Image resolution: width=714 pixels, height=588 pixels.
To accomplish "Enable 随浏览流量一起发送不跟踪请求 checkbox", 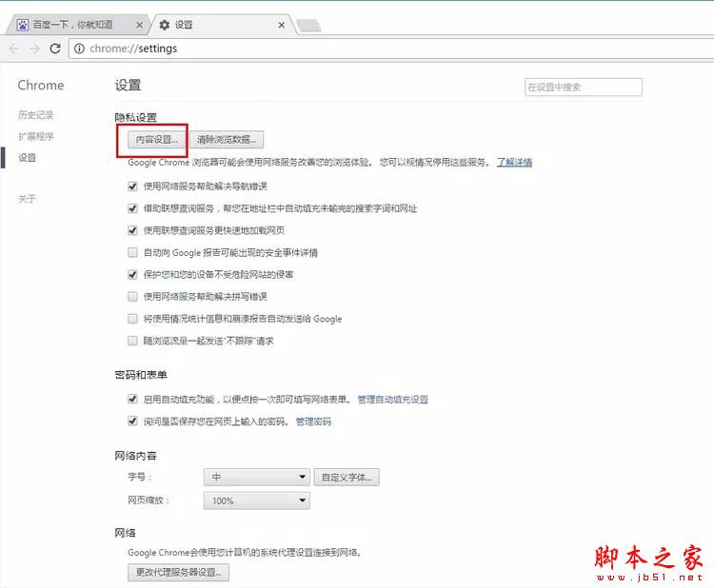I will 132,341.
